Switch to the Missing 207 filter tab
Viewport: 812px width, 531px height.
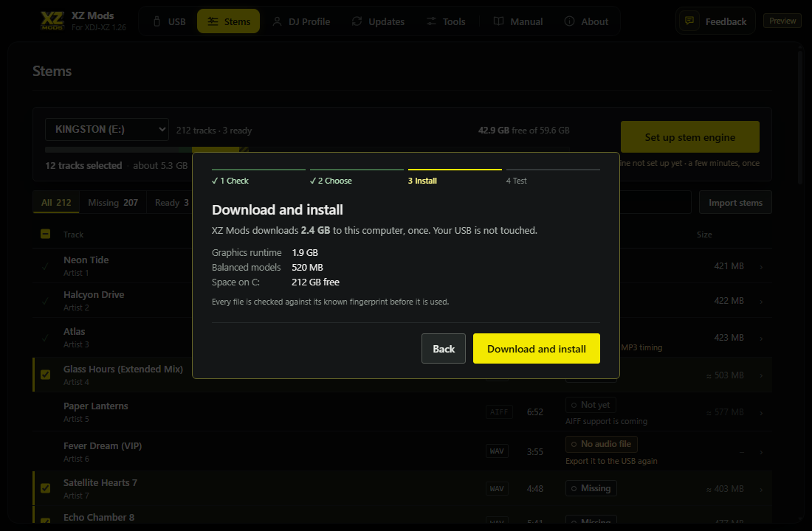pyautogui.click(x=113, y=202)
